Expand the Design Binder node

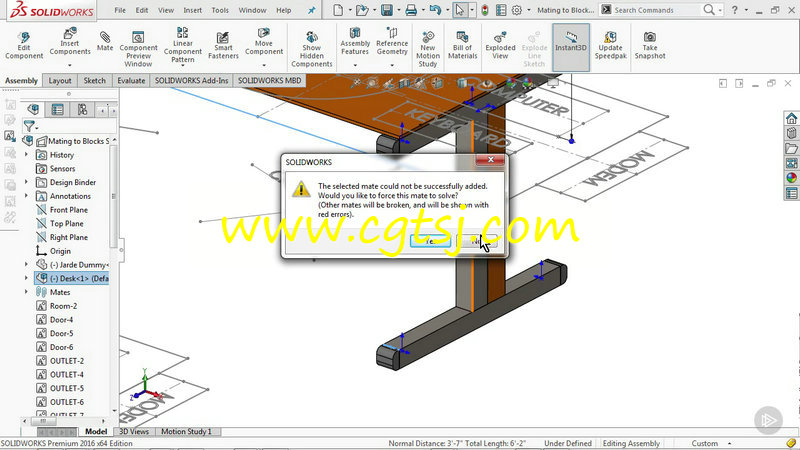[x=27, y=182]
